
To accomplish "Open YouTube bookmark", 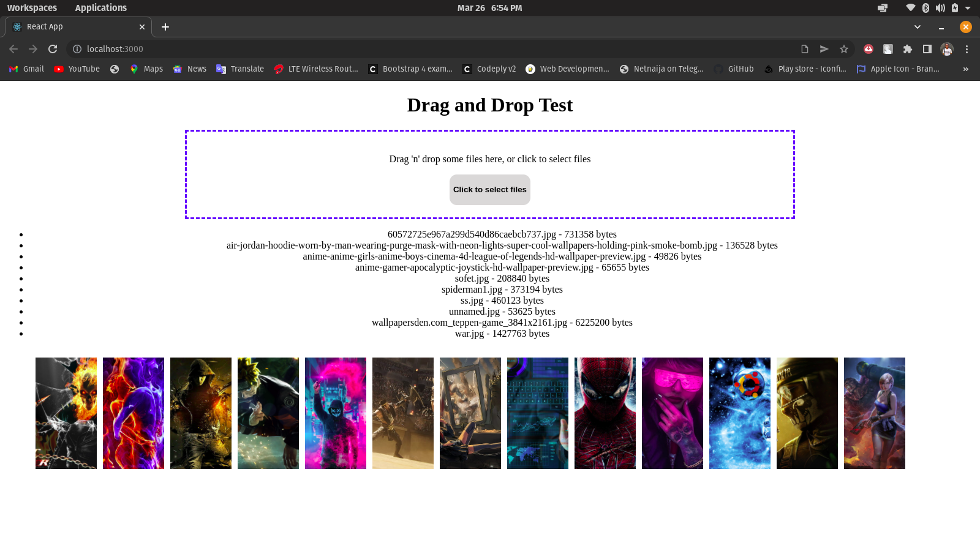I will [77, 69].
